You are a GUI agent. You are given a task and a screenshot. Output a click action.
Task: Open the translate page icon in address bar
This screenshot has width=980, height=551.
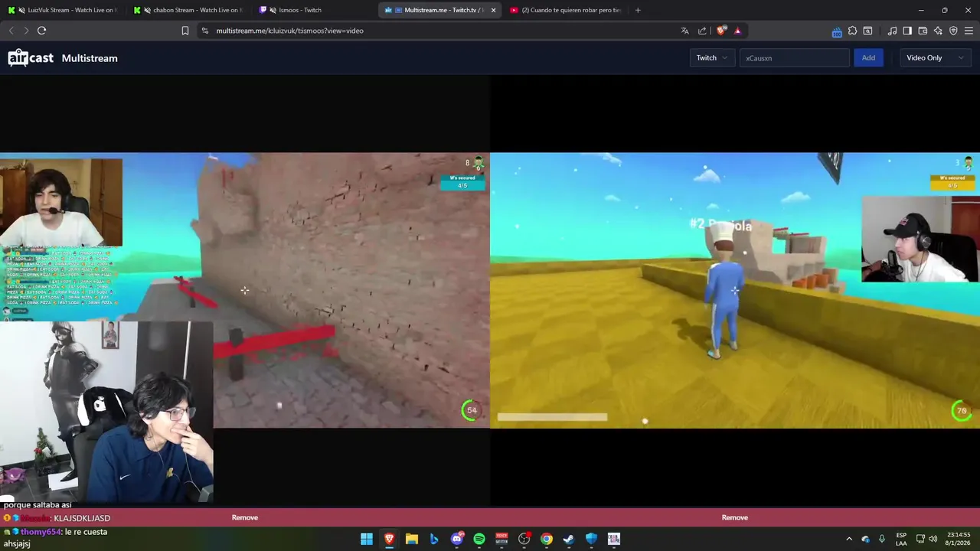(x=684, y=31)
